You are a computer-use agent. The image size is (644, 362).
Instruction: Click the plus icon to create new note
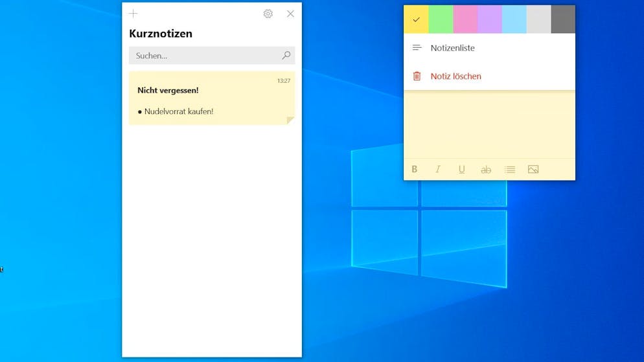[133, 14]
